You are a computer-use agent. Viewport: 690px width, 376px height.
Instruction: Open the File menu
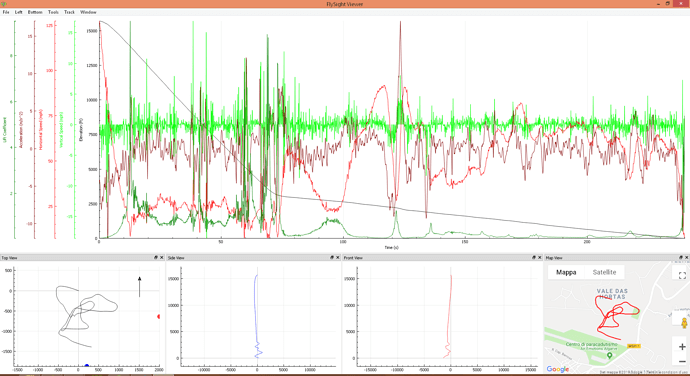[6, 12]
